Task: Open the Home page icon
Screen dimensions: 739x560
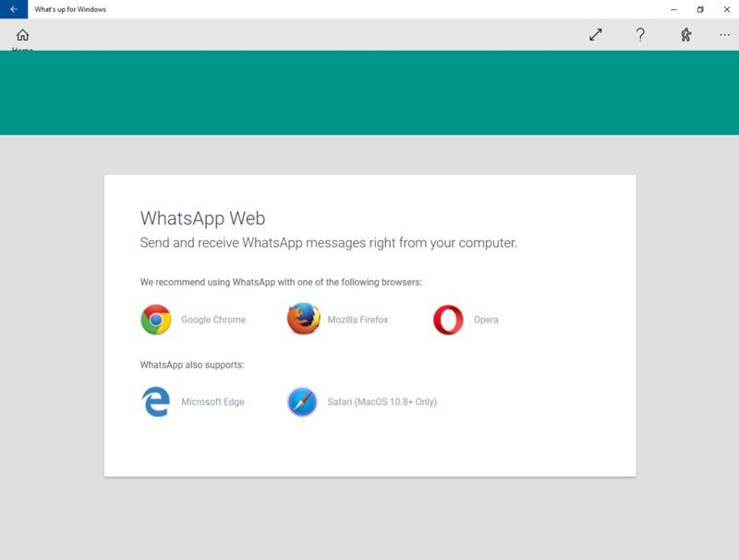Action: coord(22,35)
